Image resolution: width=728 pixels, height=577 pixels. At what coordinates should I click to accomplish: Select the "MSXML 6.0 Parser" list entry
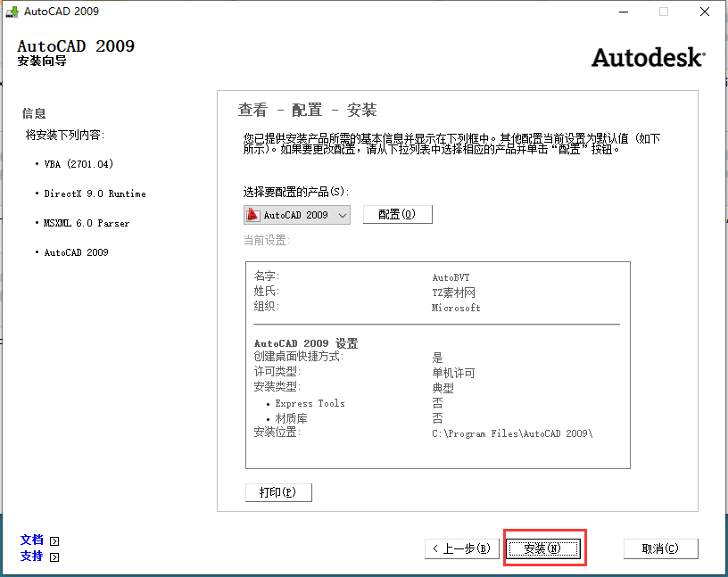pyautogui.click(x=87, y=223)
